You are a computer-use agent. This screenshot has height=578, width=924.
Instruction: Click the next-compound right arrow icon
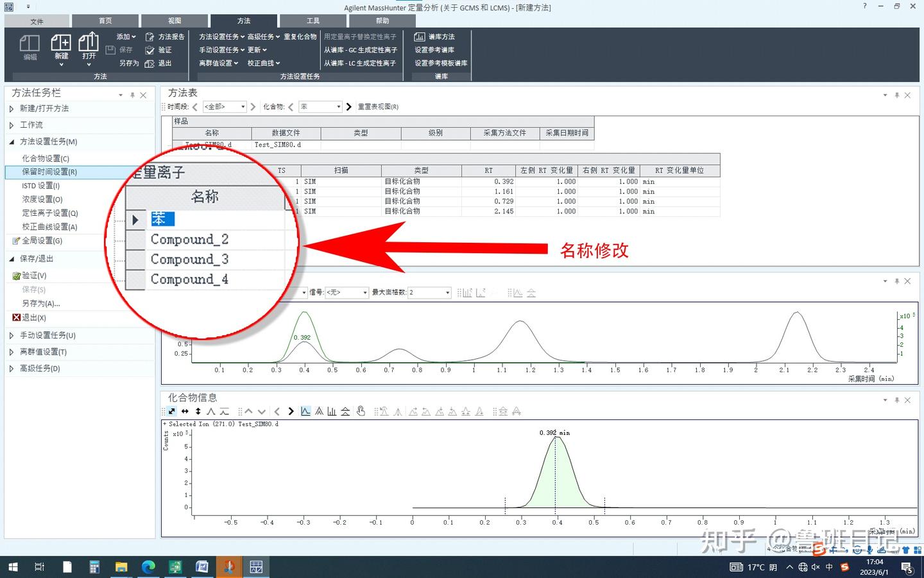coord(291,411)
